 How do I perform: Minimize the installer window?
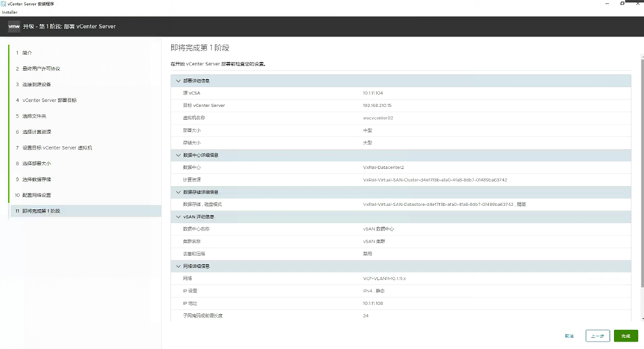coord(607,3)
